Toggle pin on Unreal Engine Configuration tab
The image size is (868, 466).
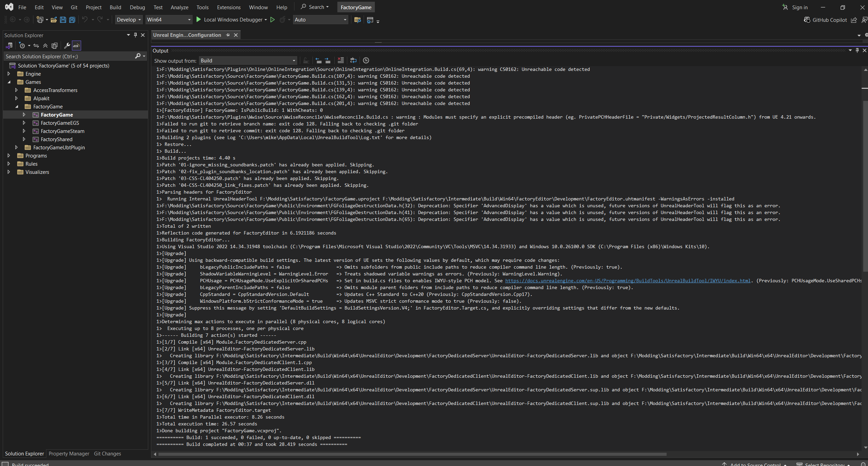[x=228, y=35]
